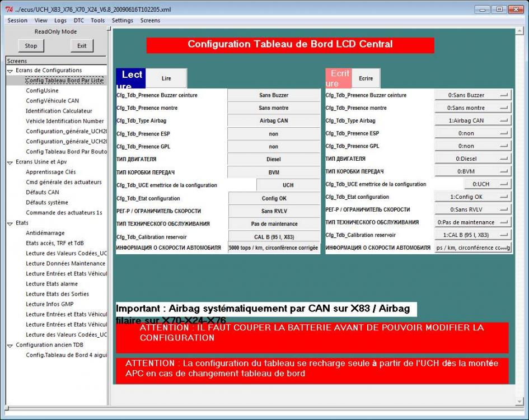
Task: Open the Session menu
Action: (17, 20)
